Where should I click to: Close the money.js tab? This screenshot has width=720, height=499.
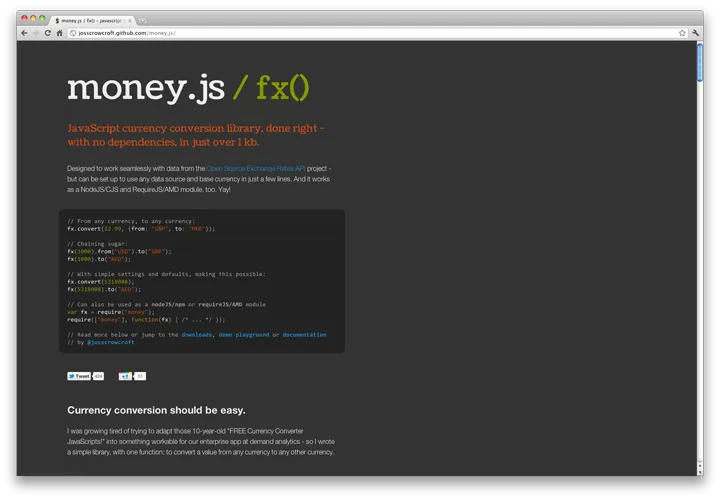pyautogui.click(x=130, y=21)
